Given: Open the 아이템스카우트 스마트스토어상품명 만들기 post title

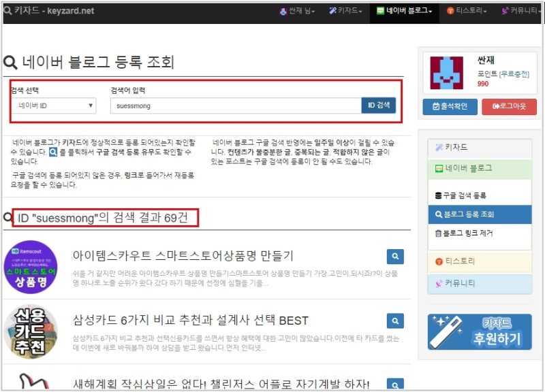Looking at the screenshot, I should 183,256.
